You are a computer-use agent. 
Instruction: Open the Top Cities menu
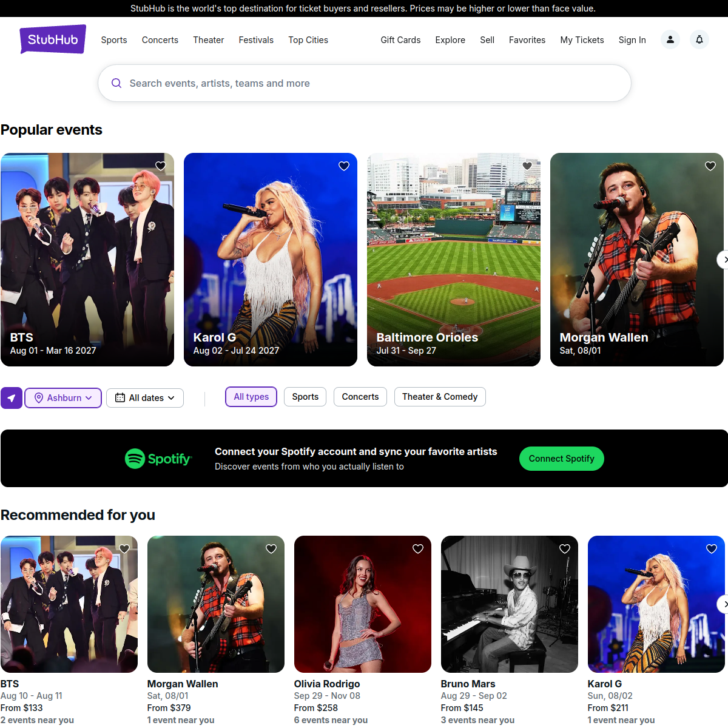click(x=308, y=40)
